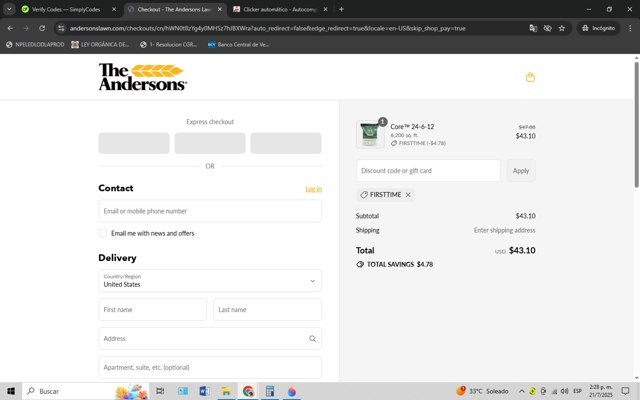Open the translate page icon
This screenshot has height=400, width=640.
point(533,28)
